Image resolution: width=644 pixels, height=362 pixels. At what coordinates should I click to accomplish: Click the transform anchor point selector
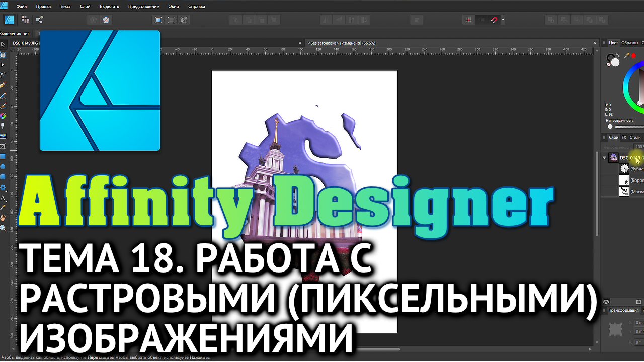(615, 329)
